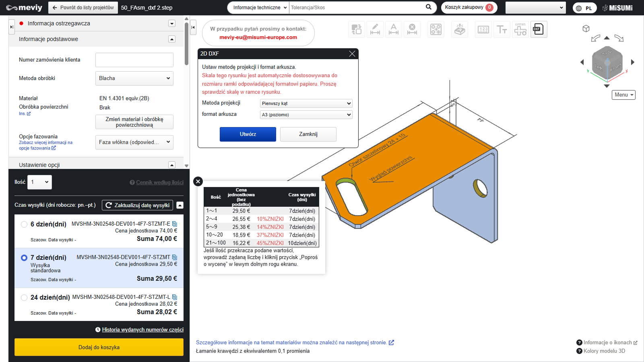Click the delete dimension icon
This screenshot has width=644, height=362.
coord(412,29)
